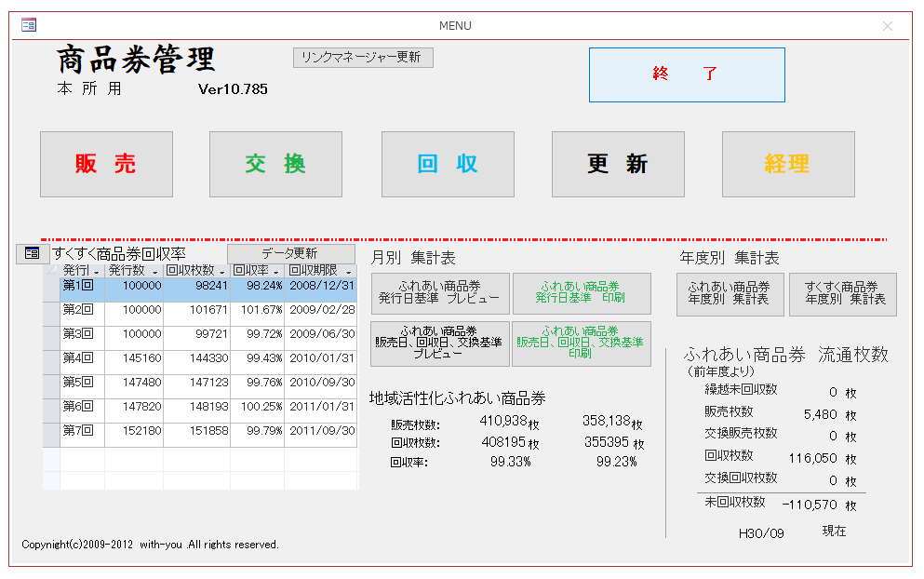Open ふれあい商品券 発行日基準 プレビュー
924x579 pixels.
click(440, 294)
